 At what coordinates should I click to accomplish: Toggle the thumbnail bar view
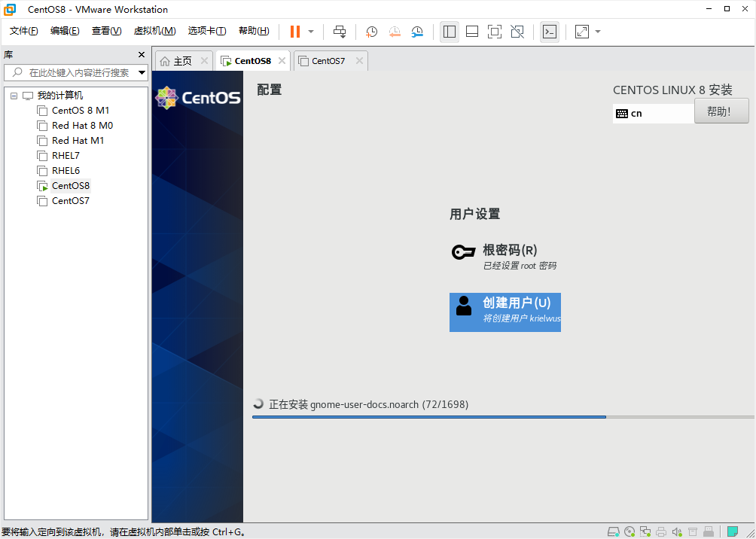point(472,32)
